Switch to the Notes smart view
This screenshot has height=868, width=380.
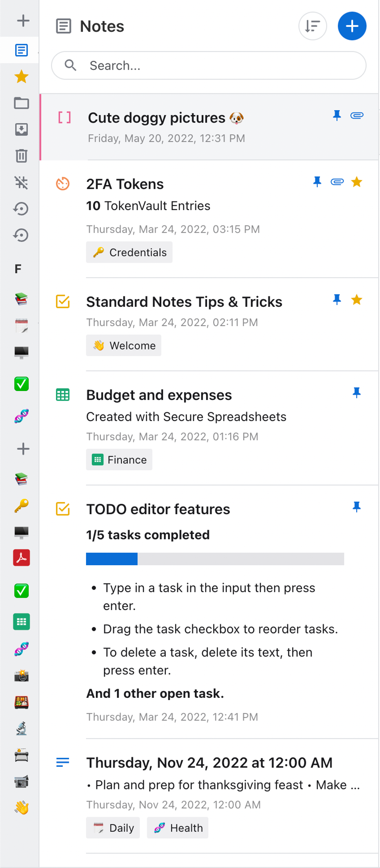tap(21, 50)
